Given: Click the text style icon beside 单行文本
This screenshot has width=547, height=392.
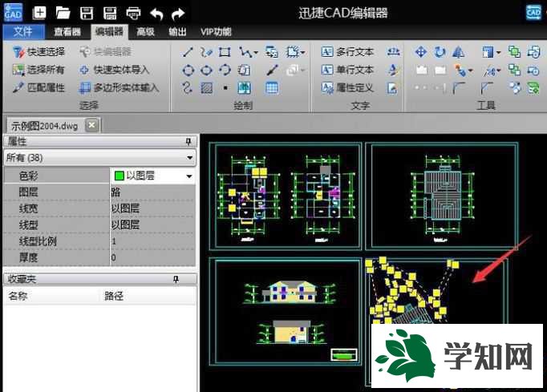Looking at the screenshot, I should [393, 70].
